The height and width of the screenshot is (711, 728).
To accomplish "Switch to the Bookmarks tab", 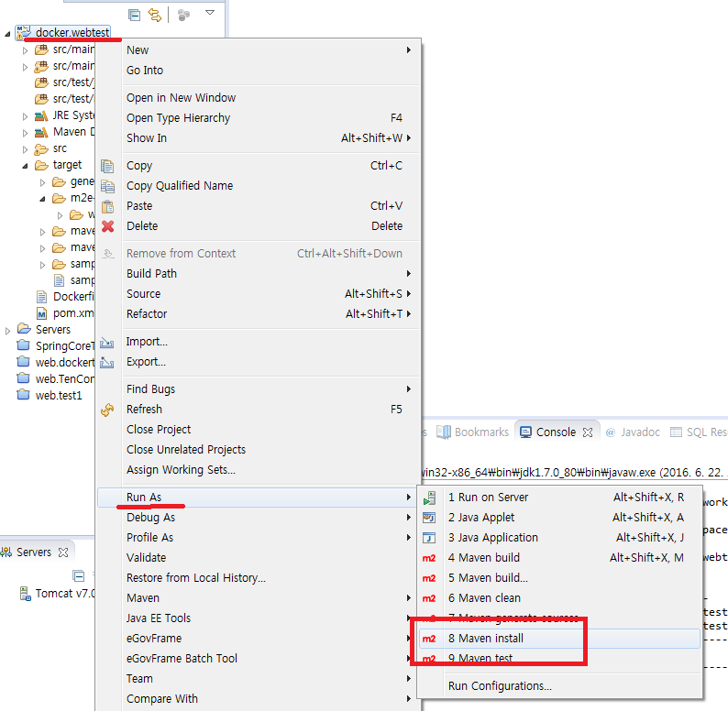I will pos(473,432).
